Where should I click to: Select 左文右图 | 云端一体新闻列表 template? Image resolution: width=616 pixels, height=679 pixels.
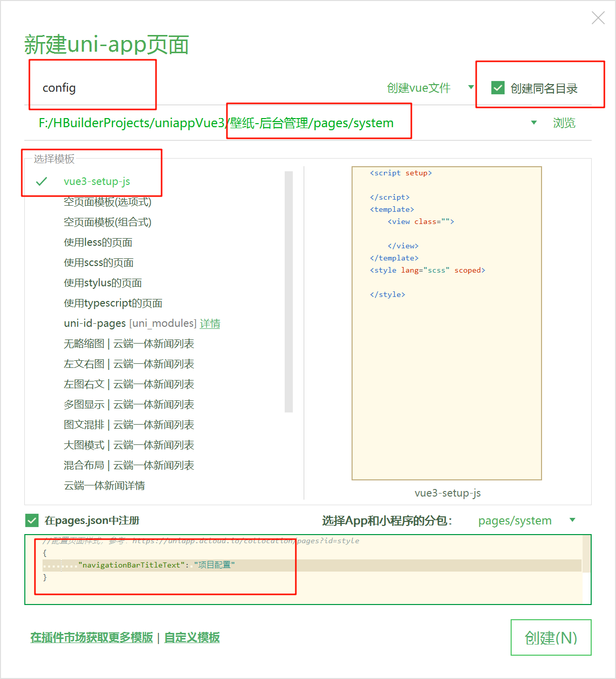(129, 364)
